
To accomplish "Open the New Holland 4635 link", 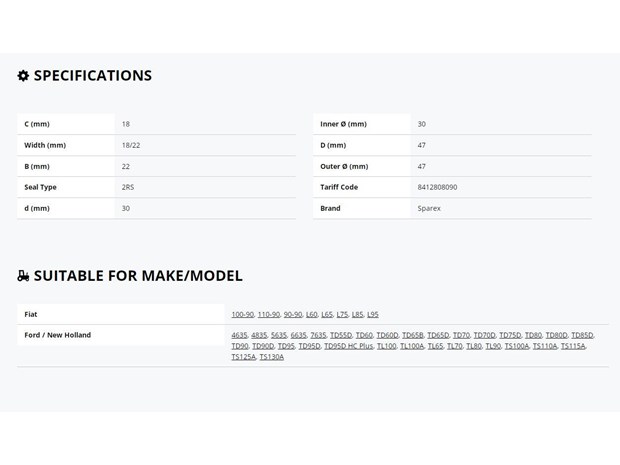I will coord(239,335).
